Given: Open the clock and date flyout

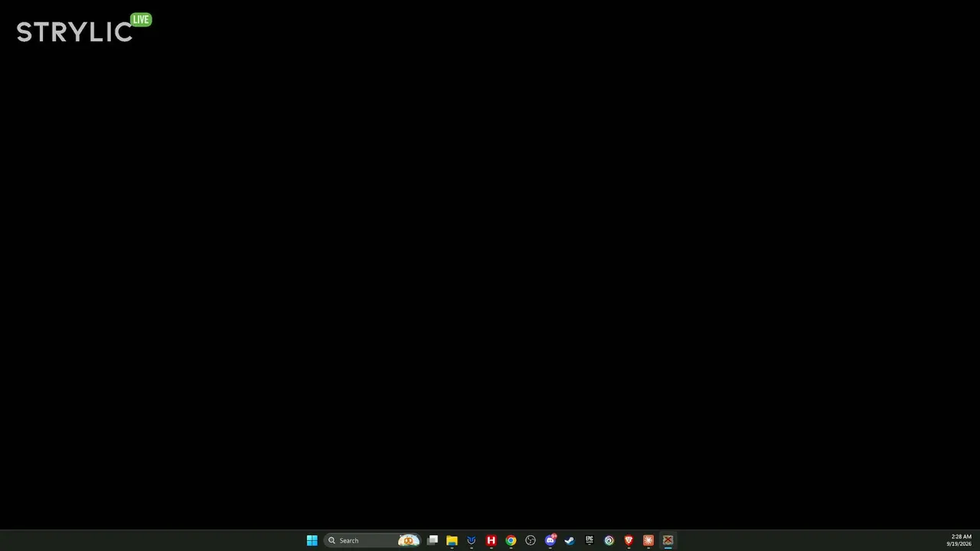Looking at the screenshot, I should (x=961, y=540).
